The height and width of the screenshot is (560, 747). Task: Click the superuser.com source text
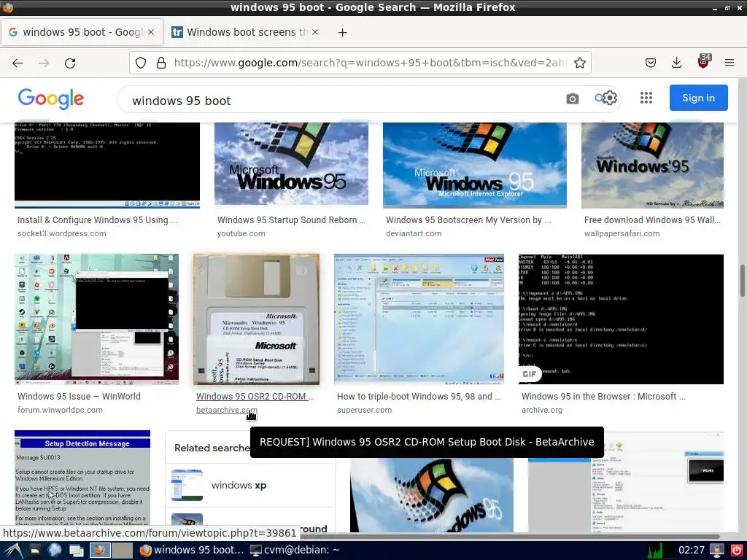point(365,410)
